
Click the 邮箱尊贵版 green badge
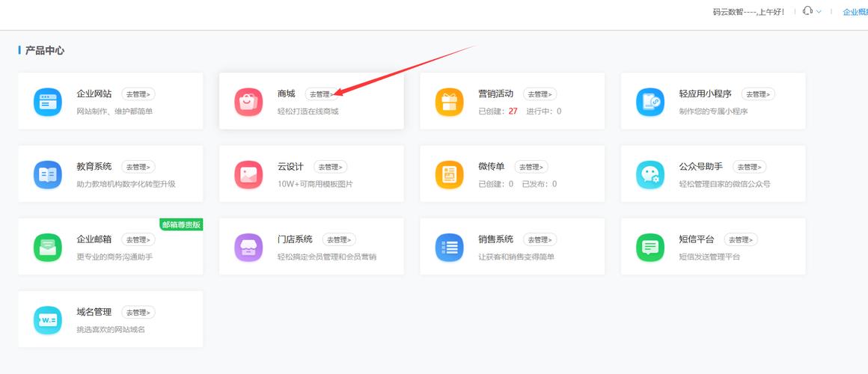coord(181,224)
